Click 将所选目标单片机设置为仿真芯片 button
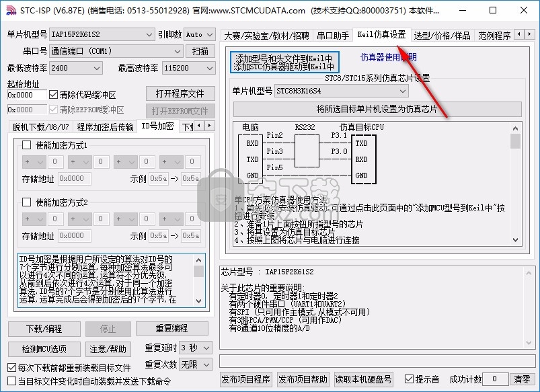Screen dimensions: 540x392 [377, 109]
